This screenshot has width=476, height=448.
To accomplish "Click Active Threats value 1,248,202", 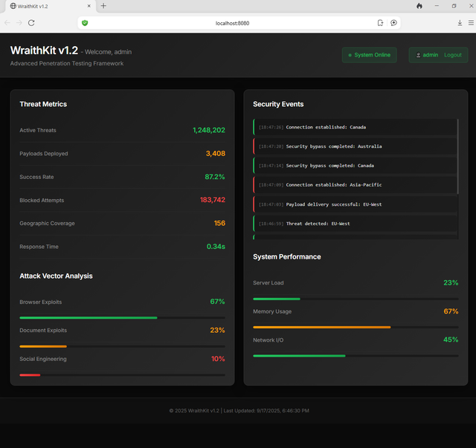I will coord(209,130).
